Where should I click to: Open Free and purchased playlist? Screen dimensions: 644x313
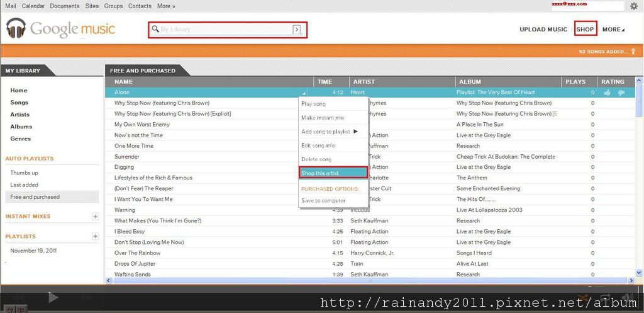coord(52,197)
